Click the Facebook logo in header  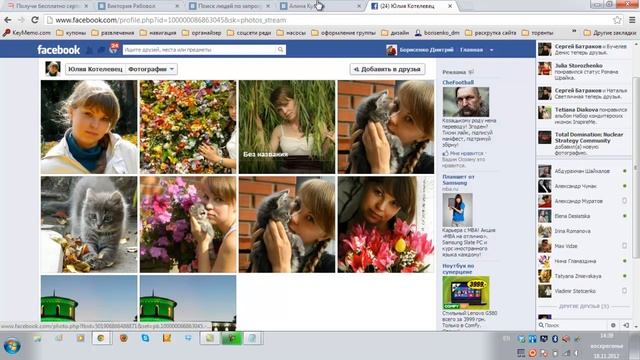(x=58, y=50)
